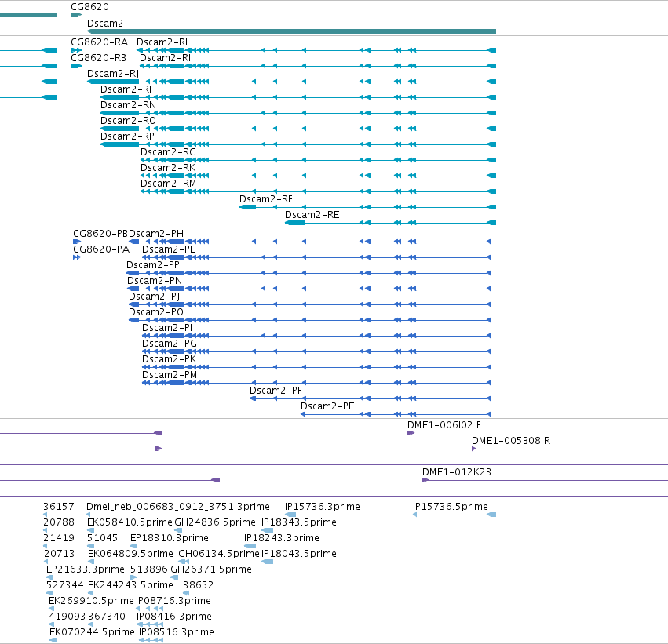The image size is (668, 644).
Task: Select the IP08716.3prime feature label
Action: [x=173, y=601]
